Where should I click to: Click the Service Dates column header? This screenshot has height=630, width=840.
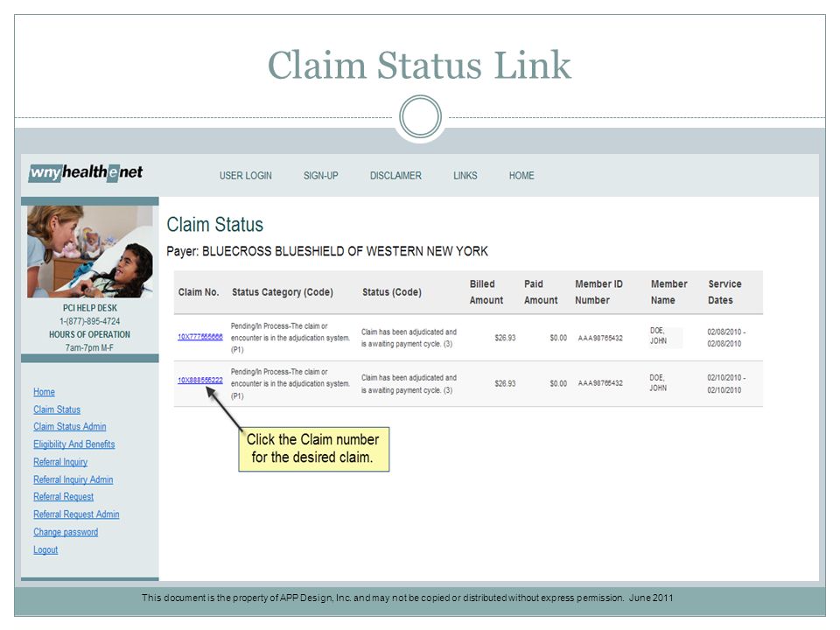tap(724, 292)
